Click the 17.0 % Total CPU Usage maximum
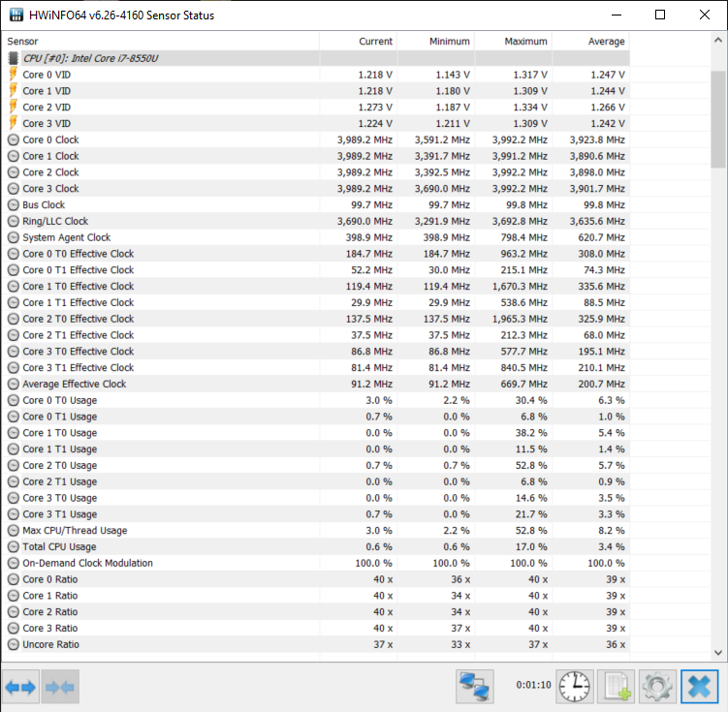The image size is (728, 712). point(531,547)
